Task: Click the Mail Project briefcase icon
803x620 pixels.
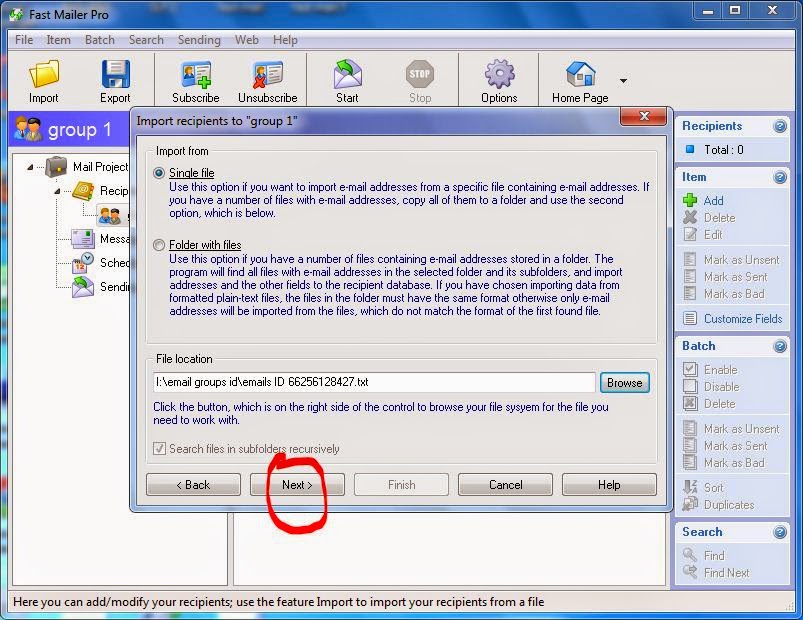Action: pyautogui.click(x=56, y=166)
